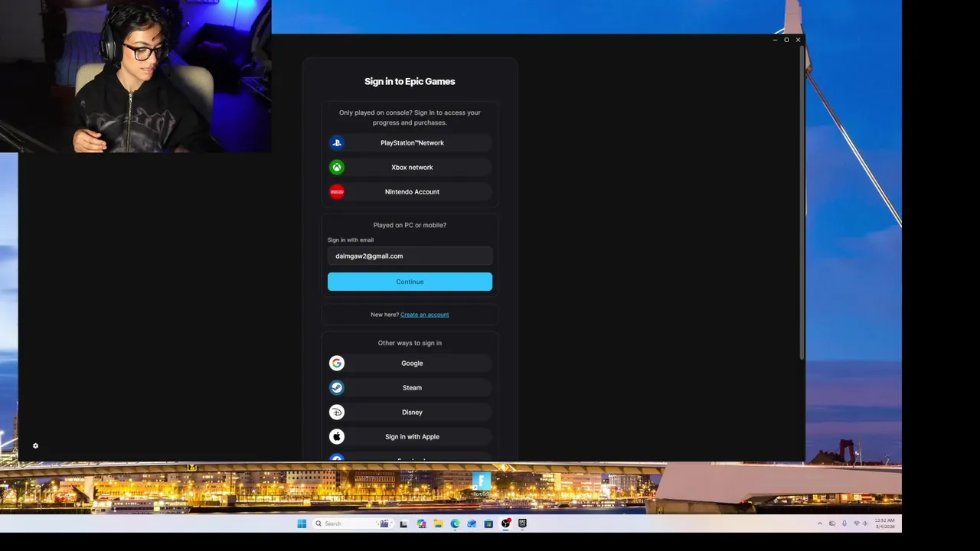Minimize the Epic Games launcher window
Viewport: 980px width, 551px height.
[x=775, y=40]
